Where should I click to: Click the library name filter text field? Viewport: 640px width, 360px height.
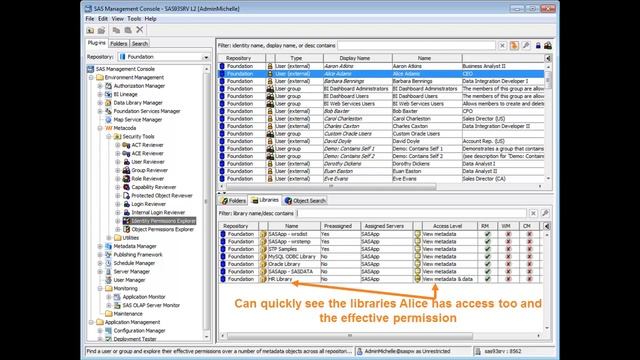pyautogui.click(x=411, y=213)
